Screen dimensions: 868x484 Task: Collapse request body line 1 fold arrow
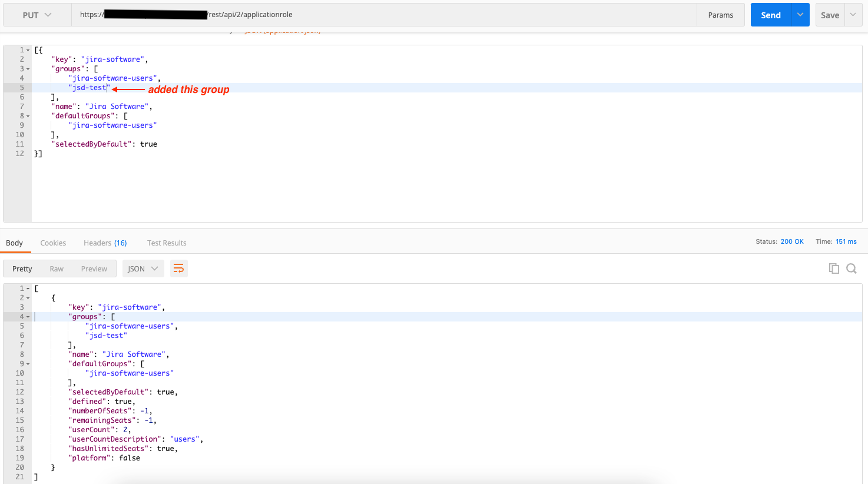(x=28, y=50)
